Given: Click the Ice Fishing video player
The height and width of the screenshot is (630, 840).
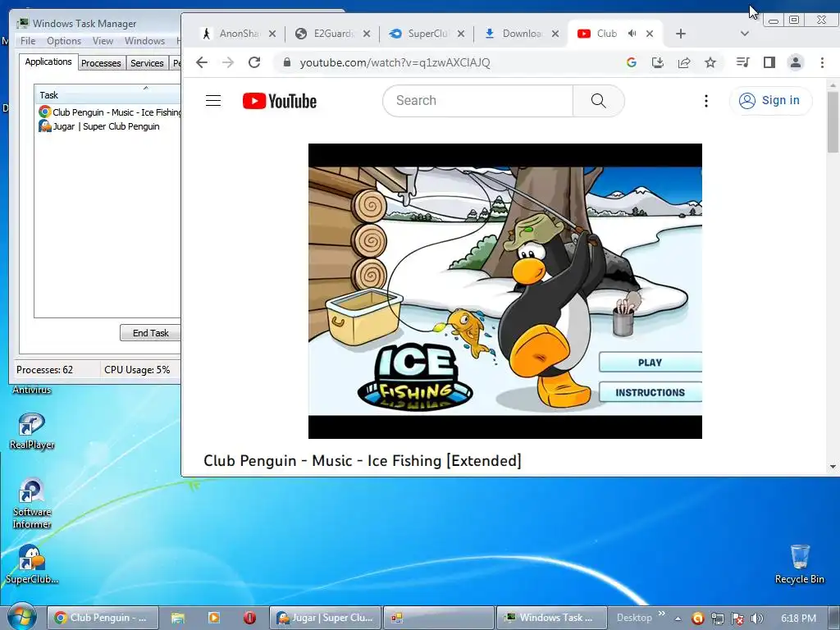Looking at the screenshot, I should (x=504, y=291).
